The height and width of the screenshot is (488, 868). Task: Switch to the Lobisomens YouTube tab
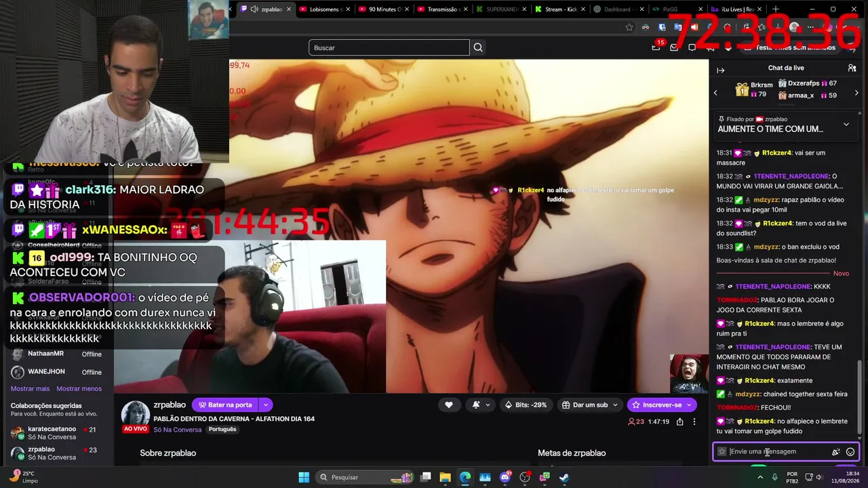click(x=324, y=9)
